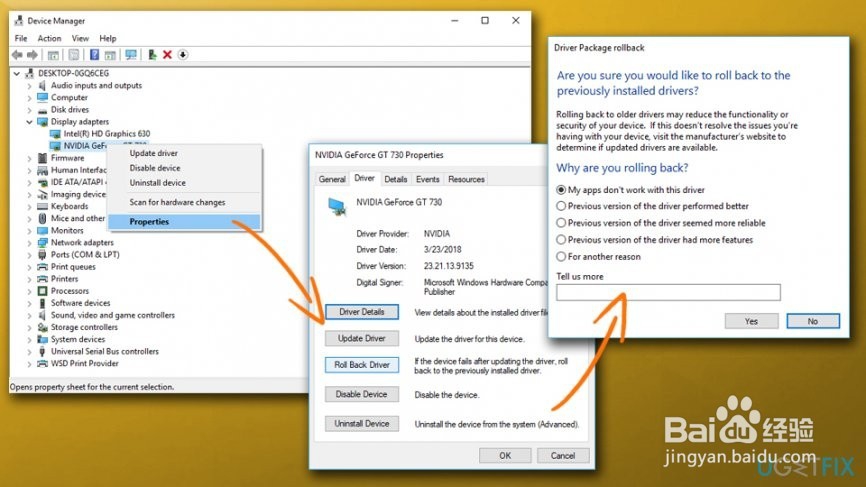Click the NVIDIA GeForce GT 730 device icon in Properties
The width and height of the screenshot is (866, 487).
(337, 207)
